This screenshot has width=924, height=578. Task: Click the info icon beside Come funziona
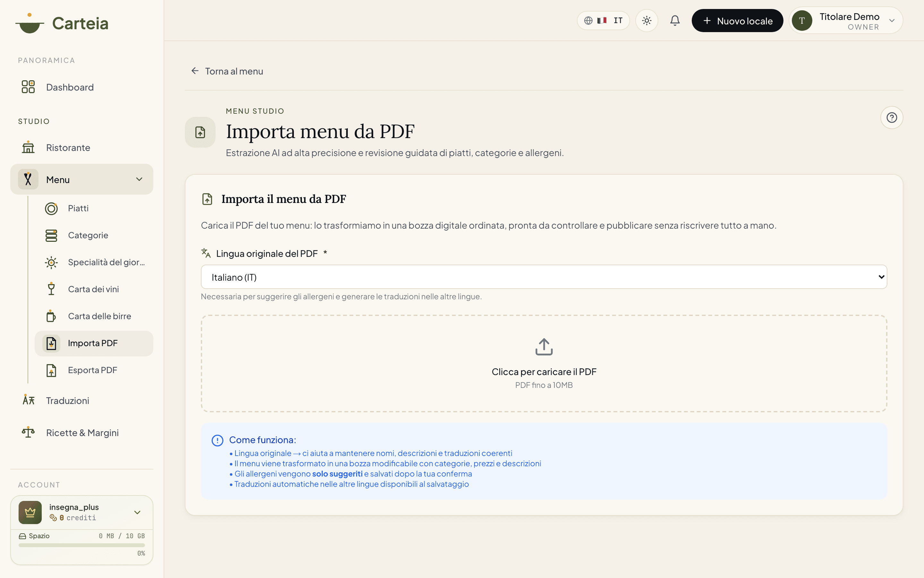[217, 440]
